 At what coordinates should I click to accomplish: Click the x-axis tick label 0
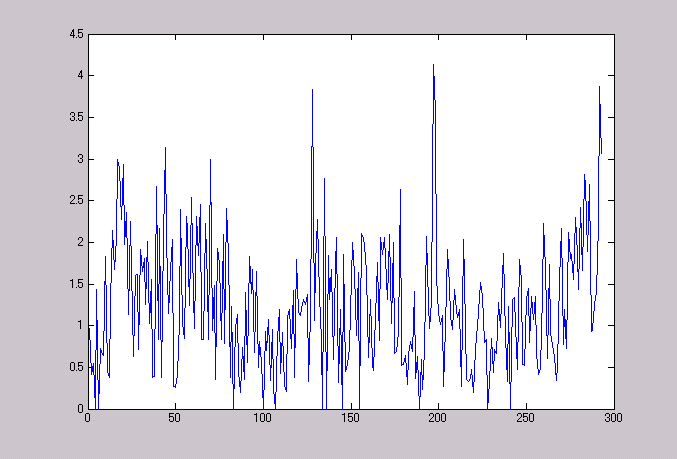click(x=88, y=419)
